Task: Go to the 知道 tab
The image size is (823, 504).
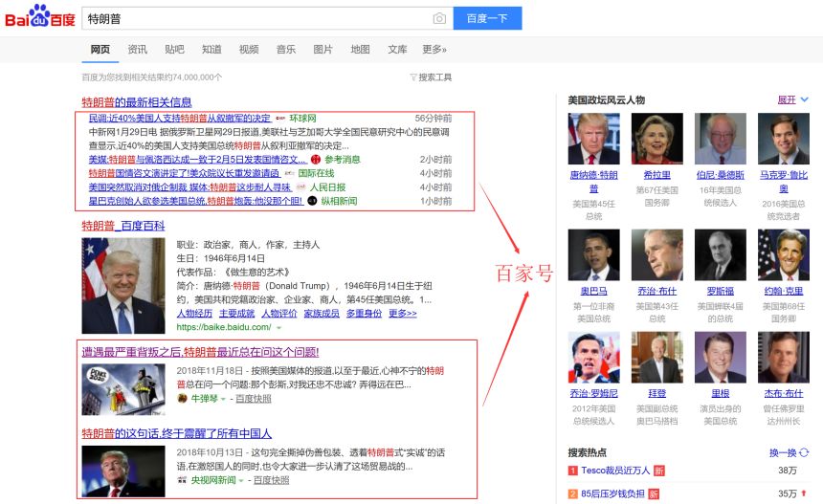Action: [x=211, y=50]
